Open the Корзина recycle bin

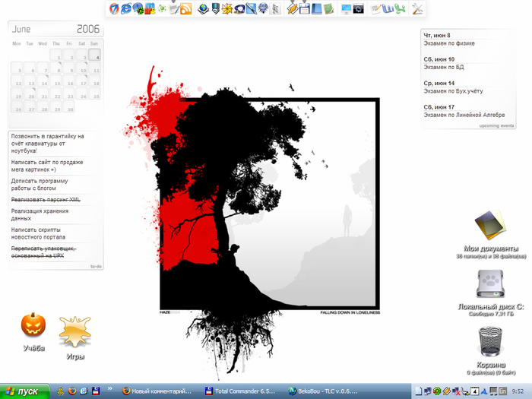coord(491,341)
